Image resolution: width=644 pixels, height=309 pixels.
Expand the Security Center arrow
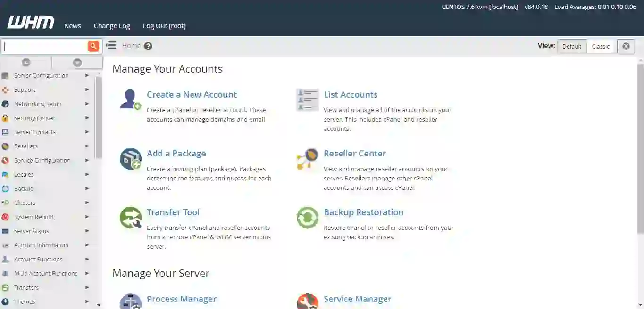tap(87, 118)
